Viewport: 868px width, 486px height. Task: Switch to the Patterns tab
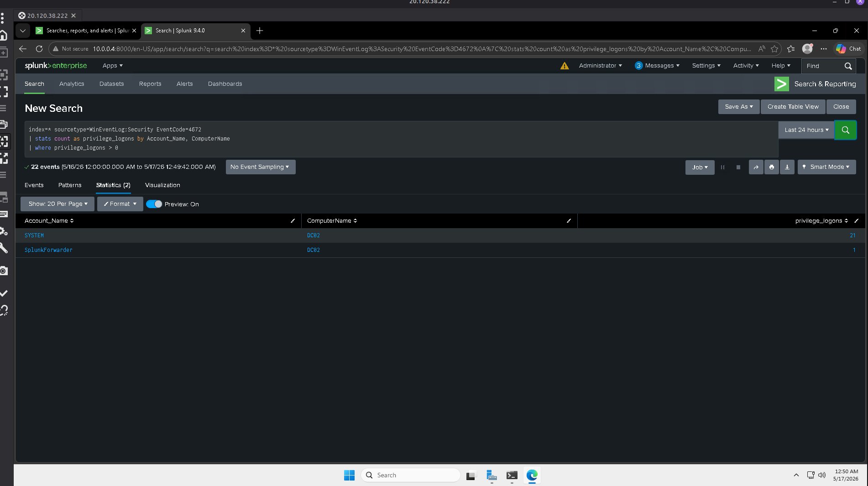[x=70, y=185]
